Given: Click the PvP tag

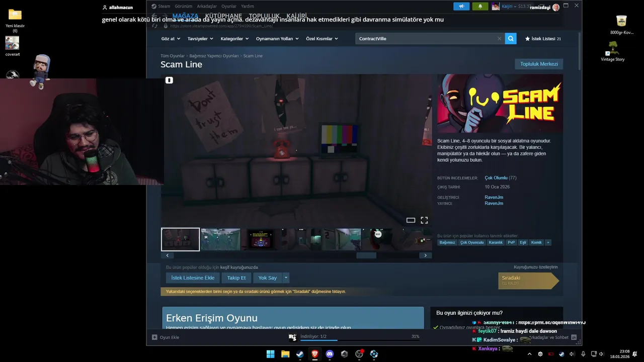Looking at the screenshot, I should tap(511, 242).
